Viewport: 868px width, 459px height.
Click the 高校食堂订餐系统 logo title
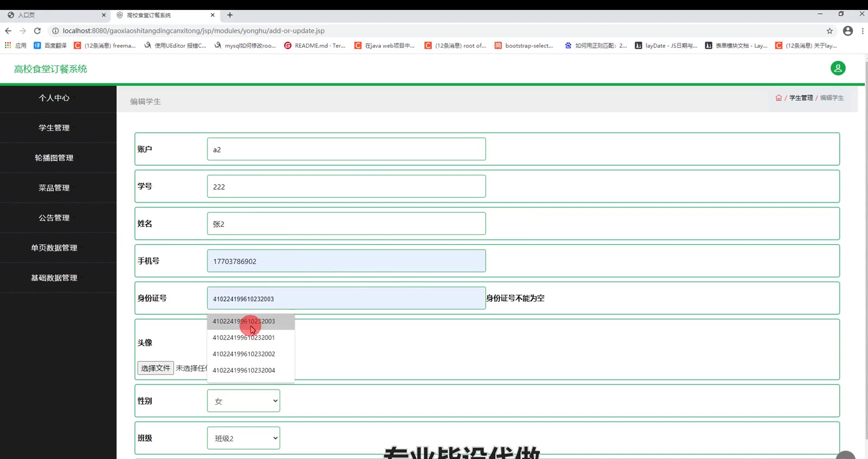[51, 69]
